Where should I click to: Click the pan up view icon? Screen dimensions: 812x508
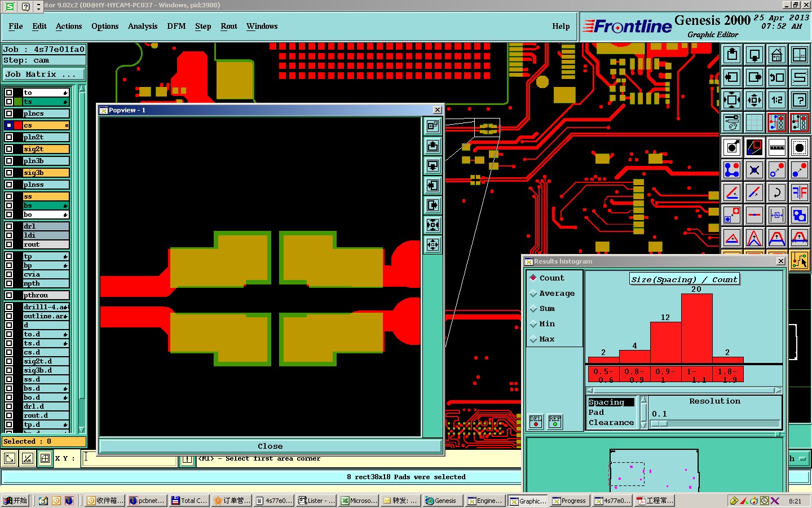[x=732, y=55]
